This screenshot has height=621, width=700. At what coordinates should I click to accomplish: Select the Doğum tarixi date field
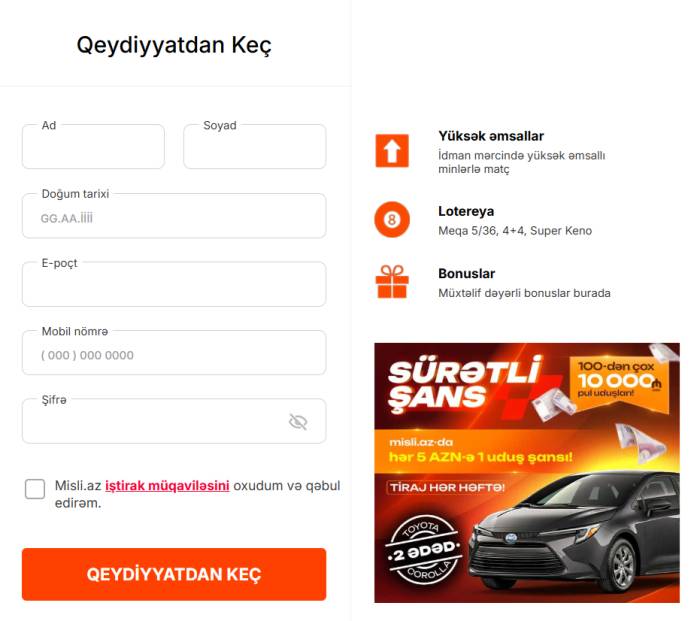174,216
